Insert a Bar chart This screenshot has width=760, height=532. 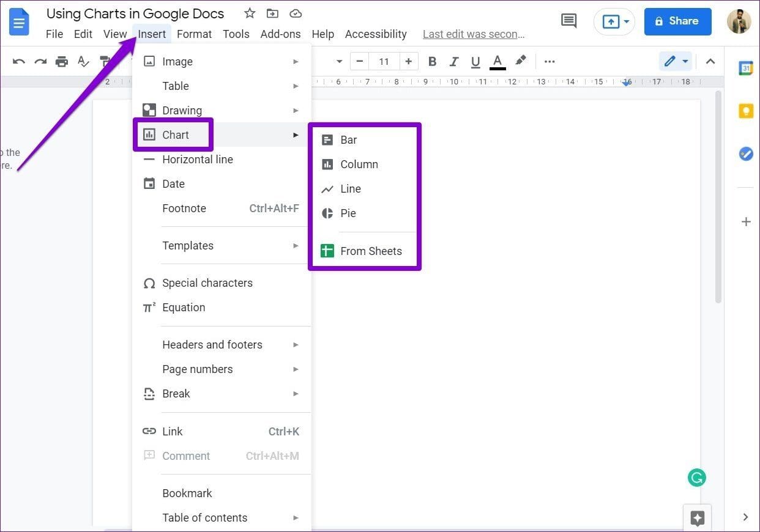365,139
